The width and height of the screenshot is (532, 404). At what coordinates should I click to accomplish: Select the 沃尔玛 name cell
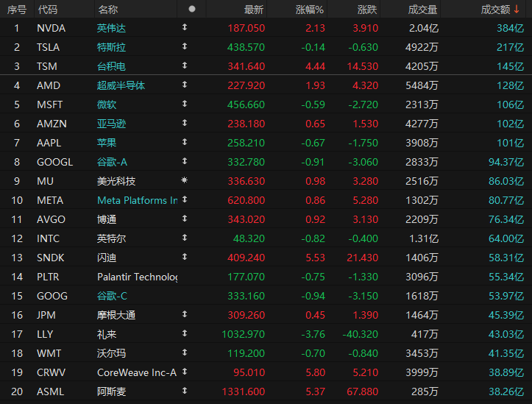coord(111,353)
